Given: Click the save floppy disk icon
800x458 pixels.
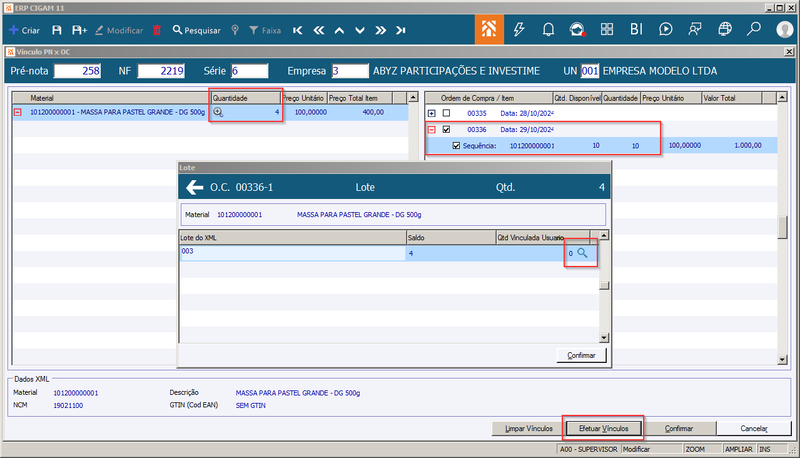Looking at the screenshot, I should point(57,31).
